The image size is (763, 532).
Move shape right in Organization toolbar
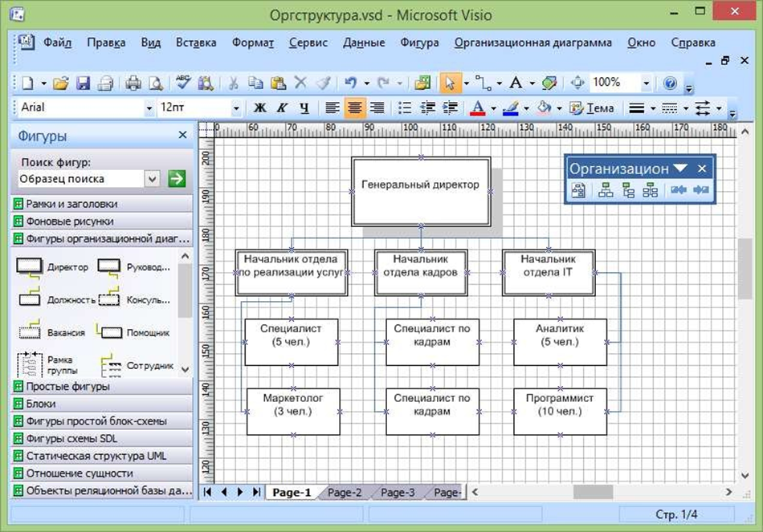click(700, 190)
